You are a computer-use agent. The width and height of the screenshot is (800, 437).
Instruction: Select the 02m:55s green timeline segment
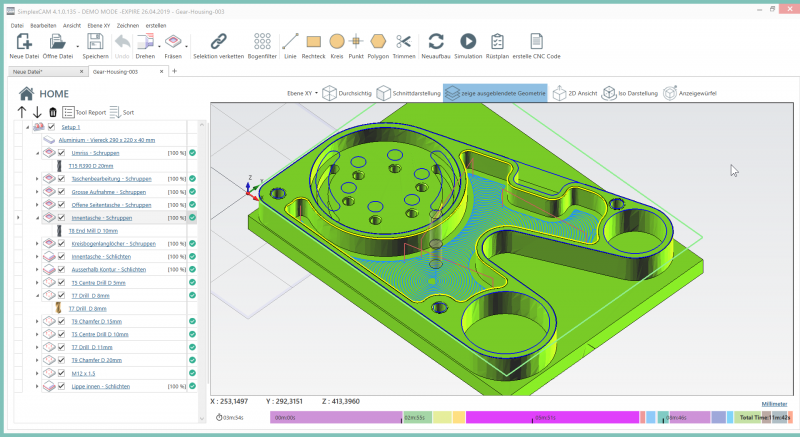[418, 418]
